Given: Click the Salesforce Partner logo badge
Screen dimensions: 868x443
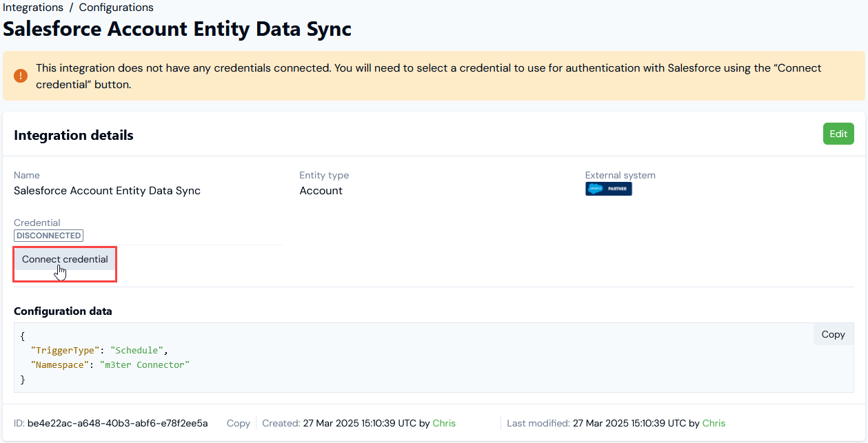Looking at the screenshot, I should [609, 189].
